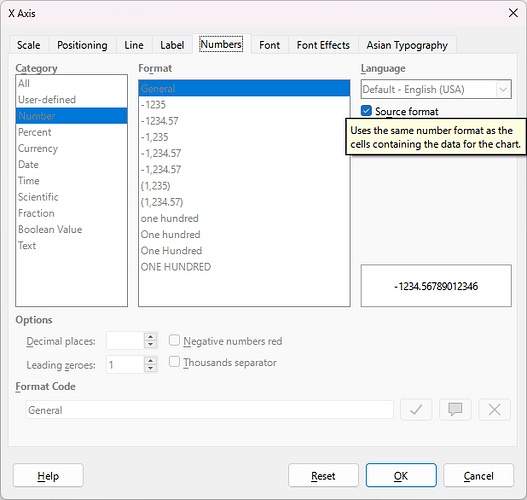Click the Edit Comment speech bubble icon
This screenshot has height=500, width=527.
pos(455,410)
